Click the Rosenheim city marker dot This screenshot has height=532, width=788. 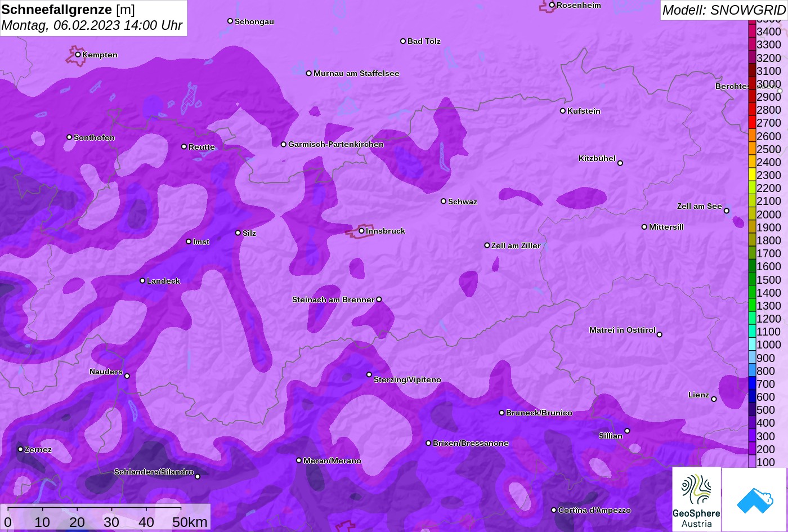(x=552, y=5)
